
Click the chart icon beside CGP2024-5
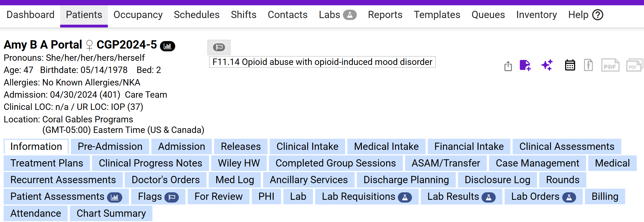point(168,46)
